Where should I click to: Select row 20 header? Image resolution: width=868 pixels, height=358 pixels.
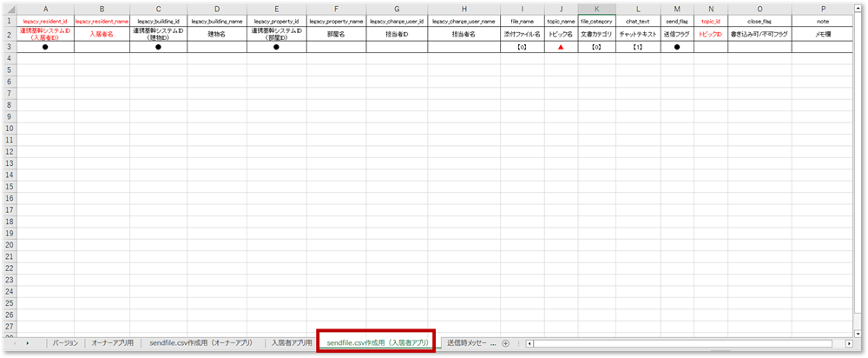coord(10,244)
